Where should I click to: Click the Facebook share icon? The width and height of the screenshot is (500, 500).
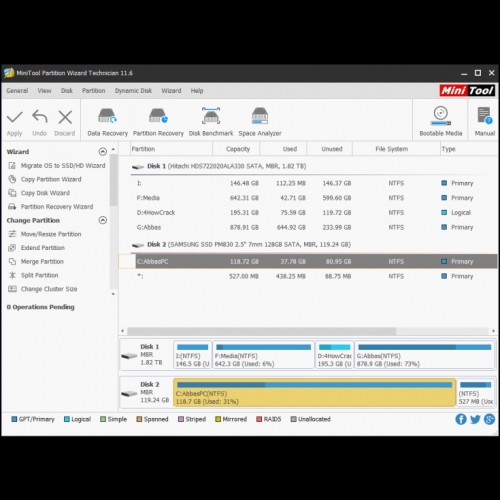point(461,419)
